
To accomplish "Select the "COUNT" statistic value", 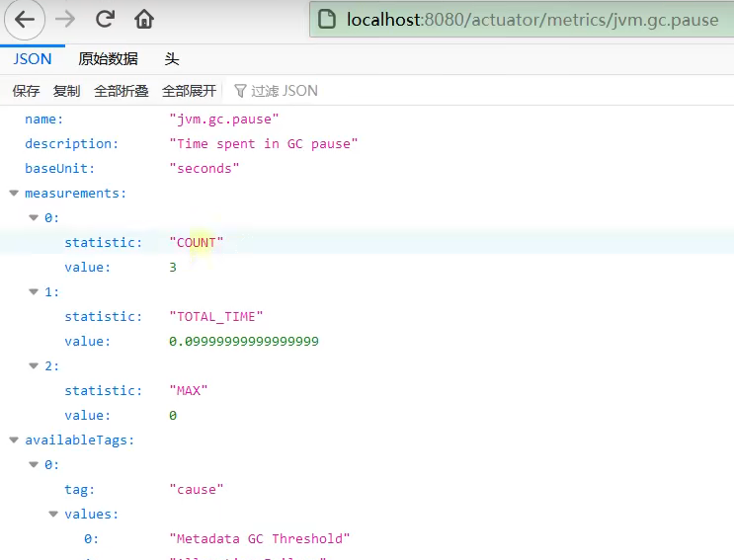I will 197,242.
